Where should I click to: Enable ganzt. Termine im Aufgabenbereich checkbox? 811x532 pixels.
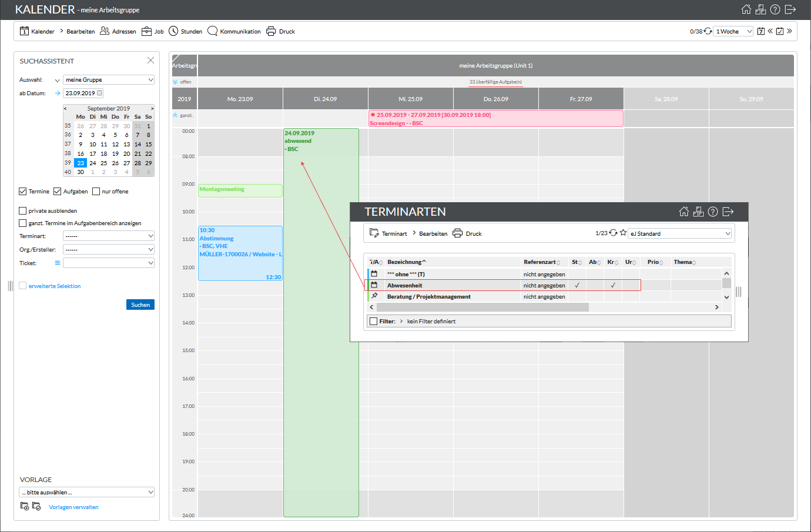coord(23,223)
